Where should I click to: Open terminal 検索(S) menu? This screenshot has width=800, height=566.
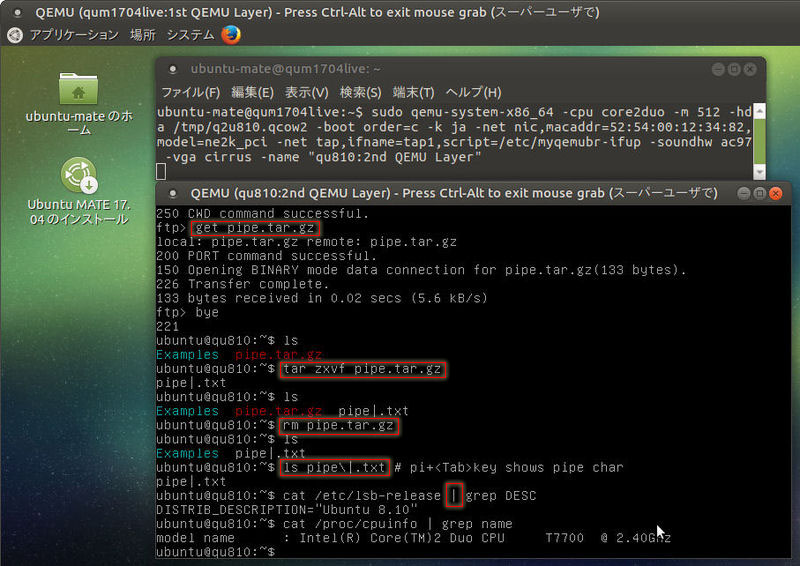361,92
